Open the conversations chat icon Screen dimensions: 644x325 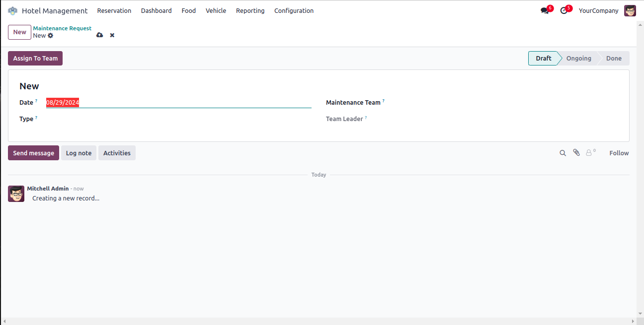[545, 11]
